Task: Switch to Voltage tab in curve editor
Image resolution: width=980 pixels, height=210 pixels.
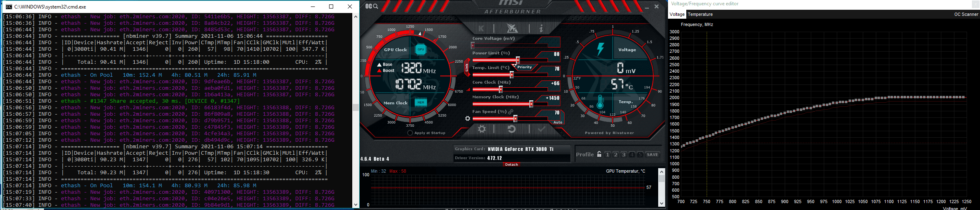Action: pyautogui.click(x=677, y=14)
